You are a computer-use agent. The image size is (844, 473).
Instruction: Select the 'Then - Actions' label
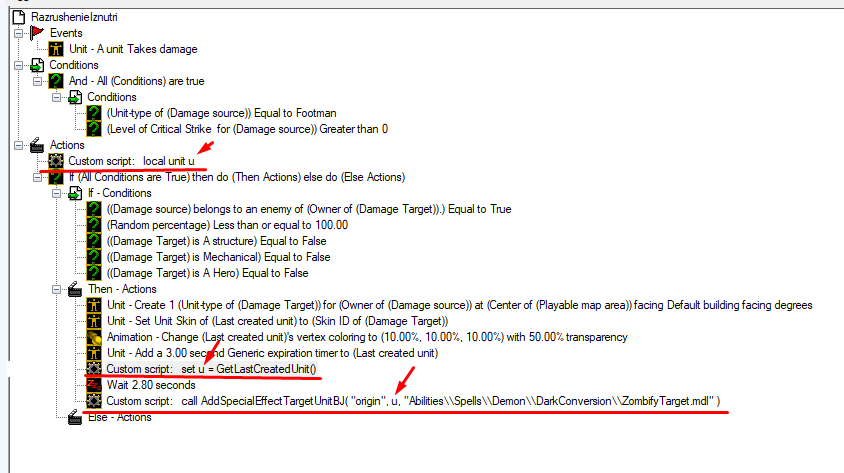click(122, 289)
